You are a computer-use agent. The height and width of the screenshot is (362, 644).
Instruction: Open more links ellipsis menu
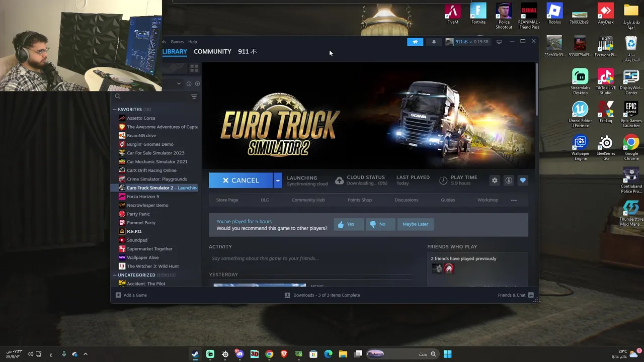[514, 200]
